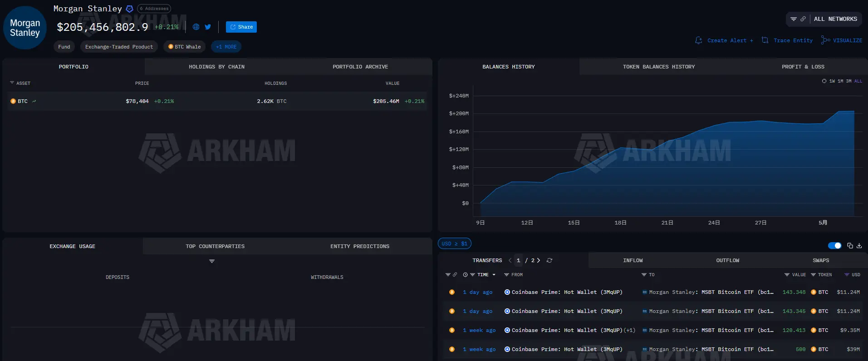Download transfers data with download icon

(x=859, y=245)
